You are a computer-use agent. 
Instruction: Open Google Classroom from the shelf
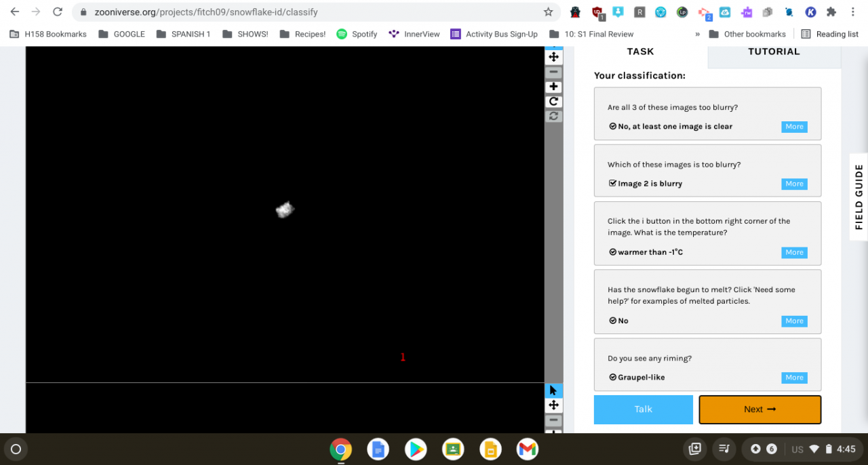pos(453,449)
